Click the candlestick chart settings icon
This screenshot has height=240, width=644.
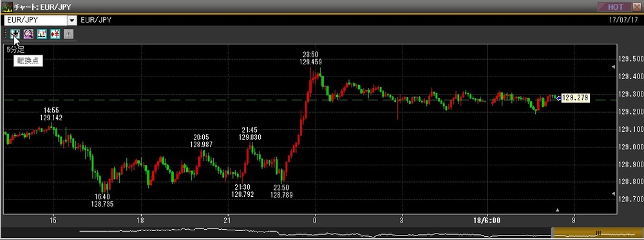coord(42,34)
